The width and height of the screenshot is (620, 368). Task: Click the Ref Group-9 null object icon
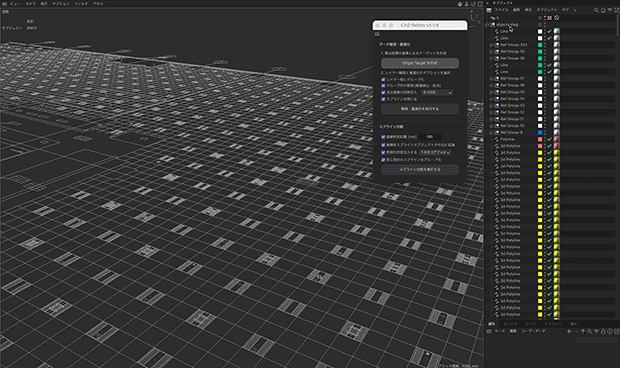click(x=497, y=132)
